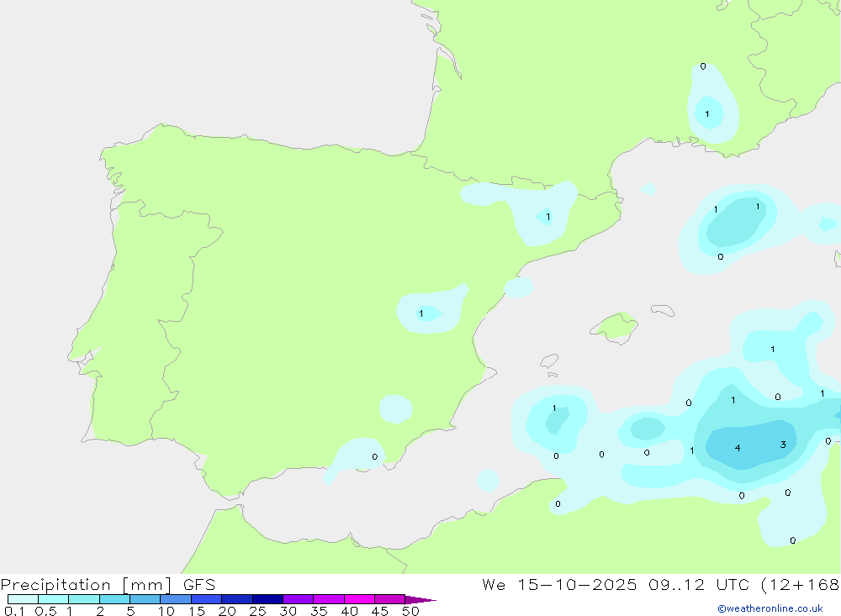Select the legend swatch between 0.5 and 1
This screenshot has height=616, width=841.
click(53, 599)
